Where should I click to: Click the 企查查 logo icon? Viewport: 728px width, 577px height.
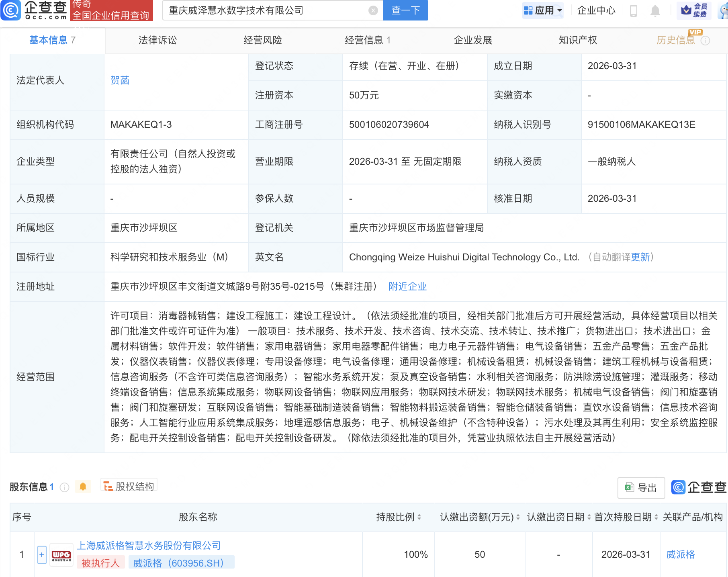coord(12,11)
